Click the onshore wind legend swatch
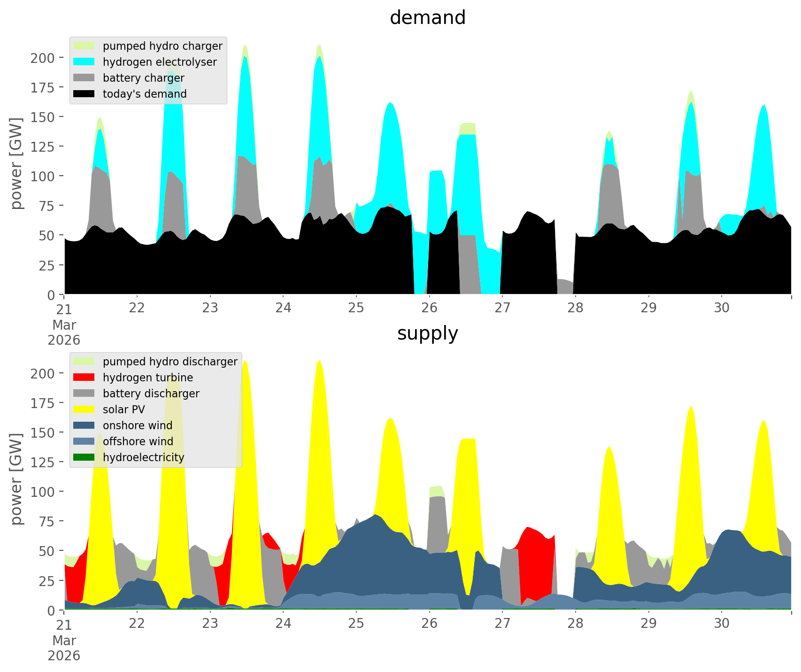This screenshot has width=801, height=672. pyautogui.click(x=84, y=425)
